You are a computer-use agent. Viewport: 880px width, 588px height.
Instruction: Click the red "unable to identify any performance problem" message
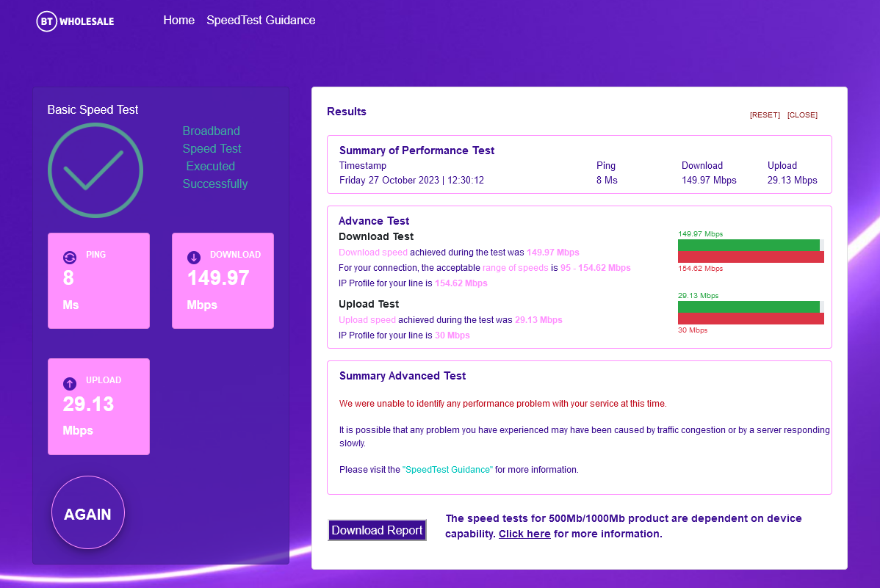(x=503, y=404)
